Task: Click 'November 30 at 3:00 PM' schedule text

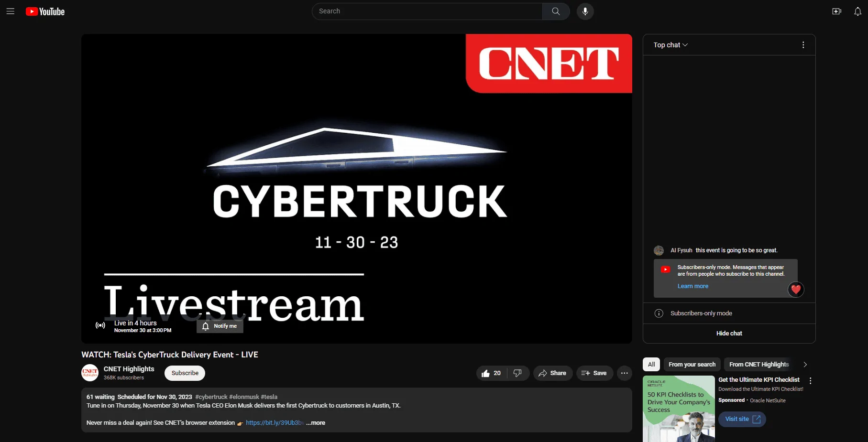Action: coord(143,331)
